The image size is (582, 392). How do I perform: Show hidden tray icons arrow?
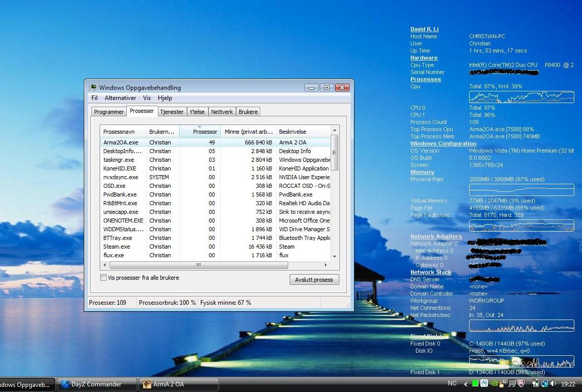click(x=465, y=384)
